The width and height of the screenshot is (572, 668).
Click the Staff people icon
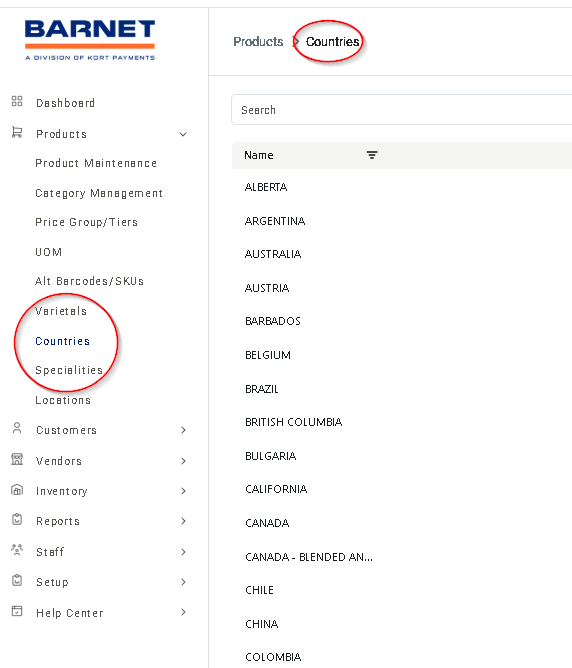coord(17,550)
